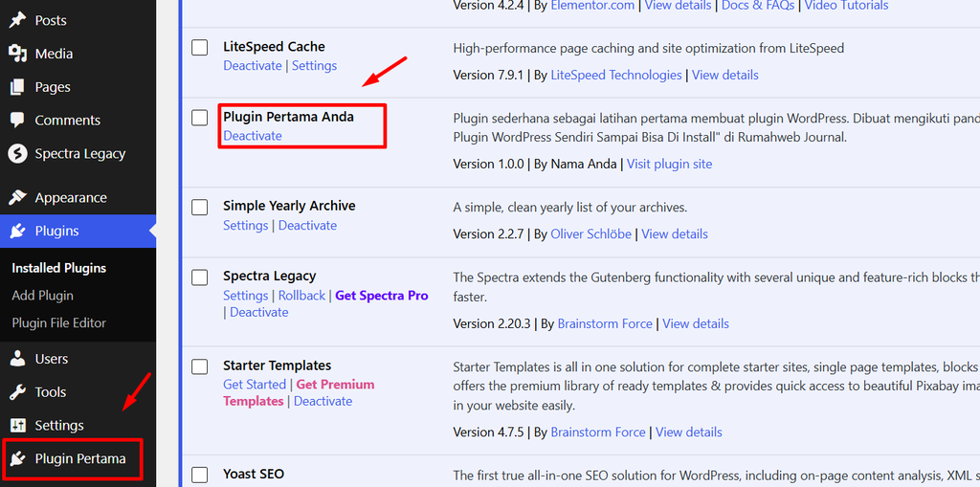Click the Comments speech bubble icon
Viewport: 980px width, 487px height.
pos(17,120)
